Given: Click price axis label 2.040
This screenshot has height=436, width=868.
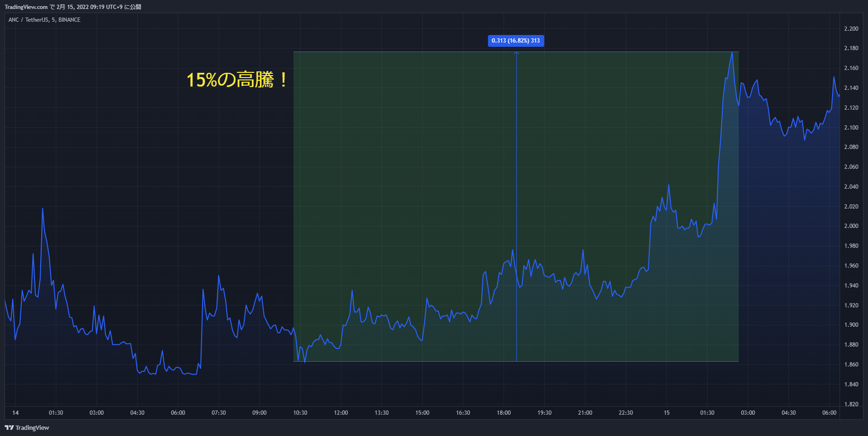Looking at the screenshot, I should 851,187.
